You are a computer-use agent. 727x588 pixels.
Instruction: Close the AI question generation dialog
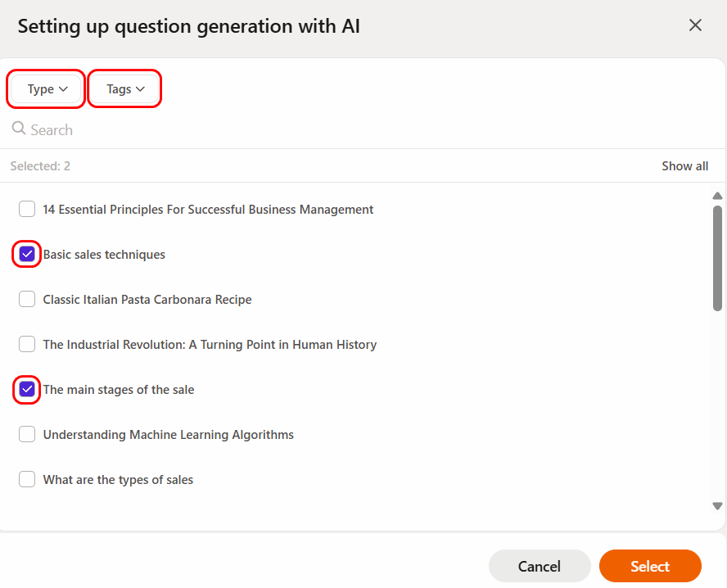pyautogui.click(x=695, y=25)
